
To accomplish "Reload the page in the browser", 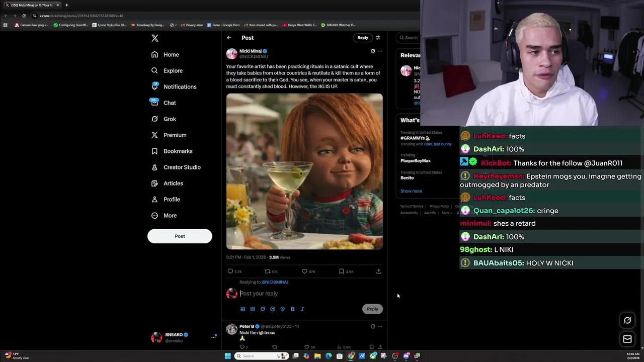I will point(24,16).
